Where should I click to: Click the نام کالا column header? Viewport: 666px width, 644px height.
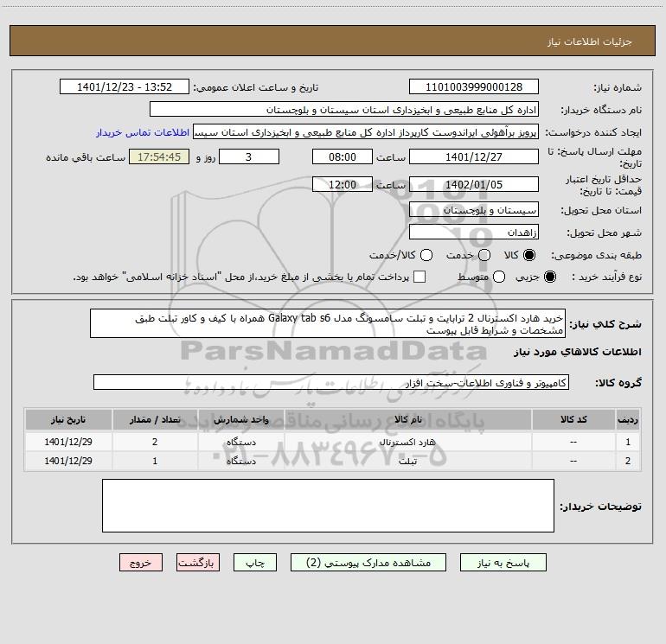click(407, 419)
